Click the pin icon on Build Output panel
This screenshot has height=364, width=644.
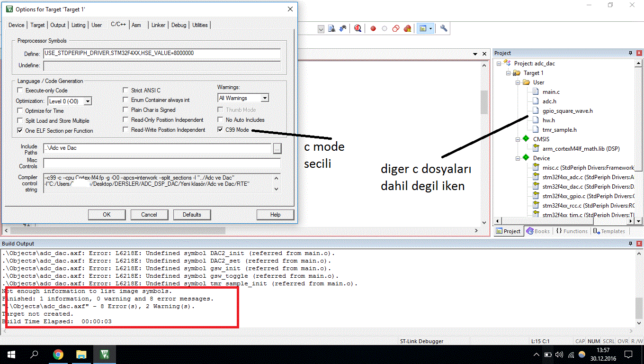(x=630, y=243)
